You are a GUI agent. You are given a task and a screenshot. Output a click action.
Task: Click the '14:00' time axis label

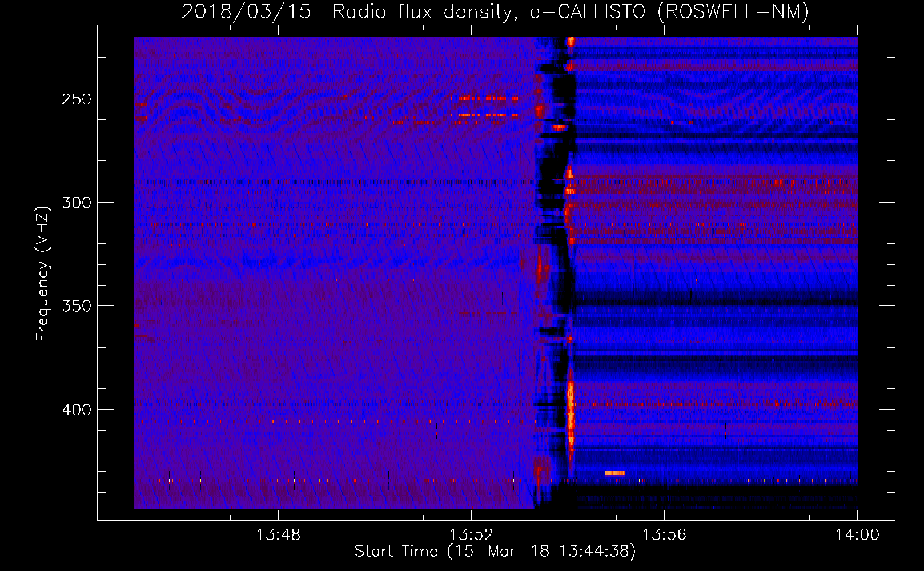[857, 535]
